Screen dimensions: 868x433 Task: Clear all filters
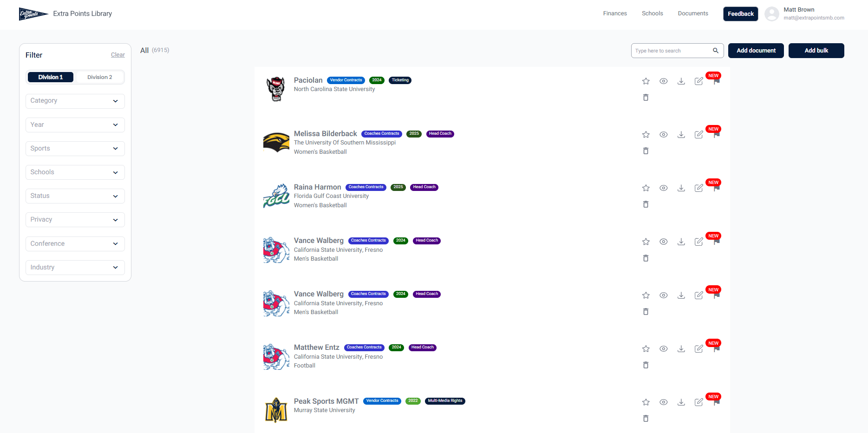point(118,55)
